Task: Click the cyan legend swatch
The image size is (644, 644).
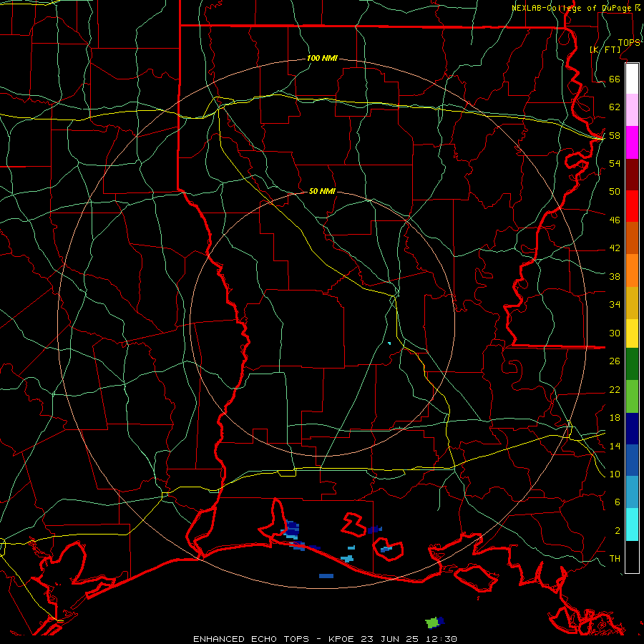Action: pos(632,525)
